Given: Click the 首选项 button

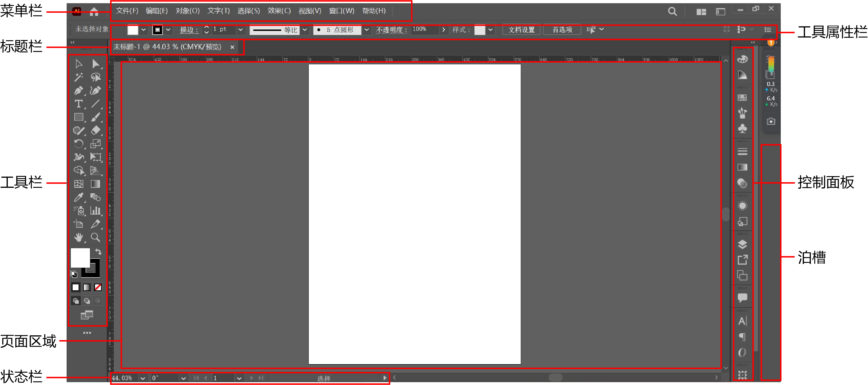Looking at the screenshot, I should point(562,30).
